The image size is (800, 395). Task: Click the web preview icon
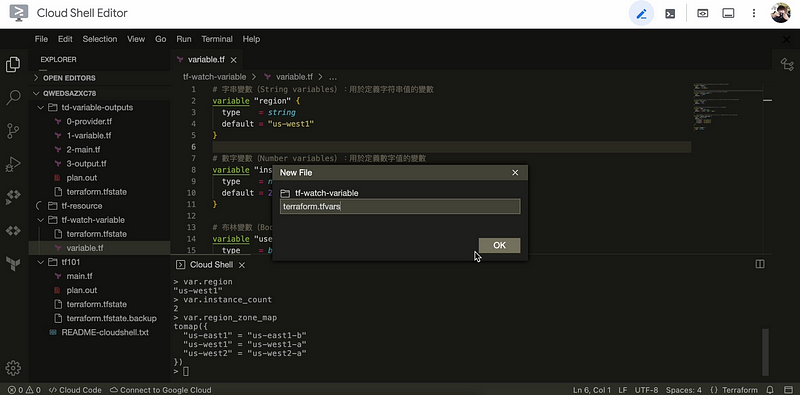coord(703,14)
